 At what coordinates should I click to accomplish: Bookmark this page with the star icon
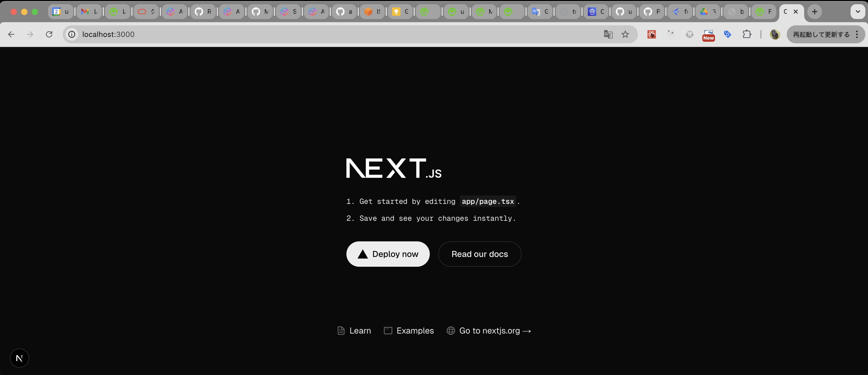coord(625,34)
